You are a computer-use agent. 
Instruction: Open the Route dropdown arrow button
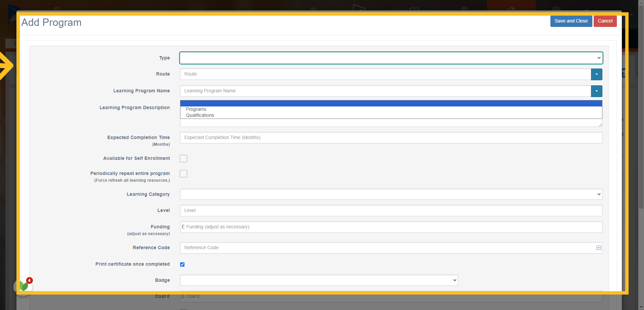596,74
